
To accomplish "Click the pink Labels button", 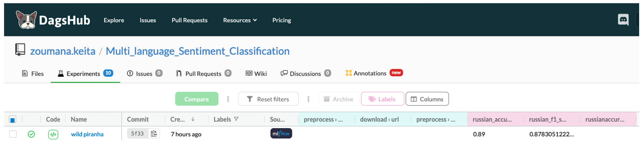I will pos(382,99).
